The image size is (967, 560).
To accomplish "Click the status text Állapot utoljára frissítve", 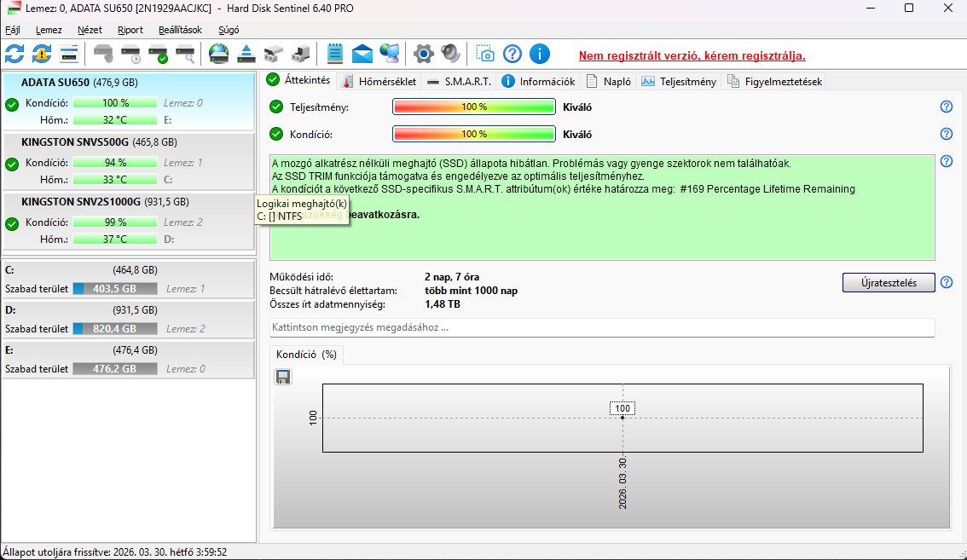I will tap(115, 552).
